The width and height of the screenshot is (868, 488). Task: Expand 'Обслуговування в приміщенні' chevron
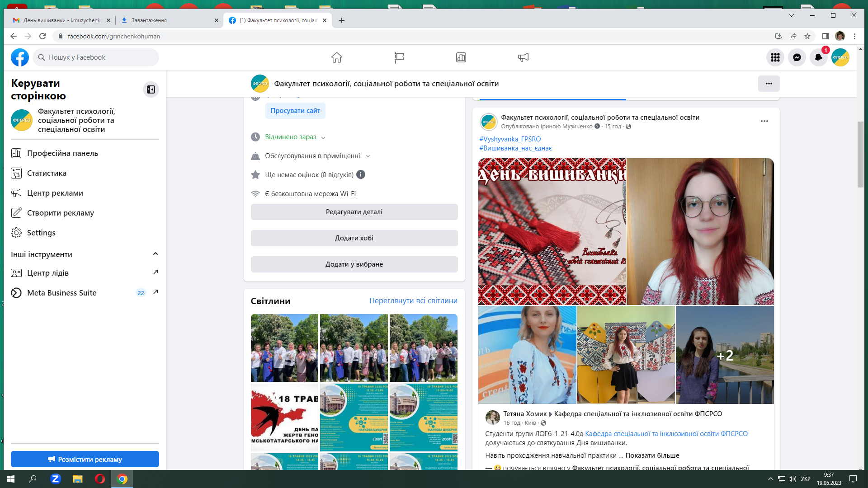coord(368,156)
